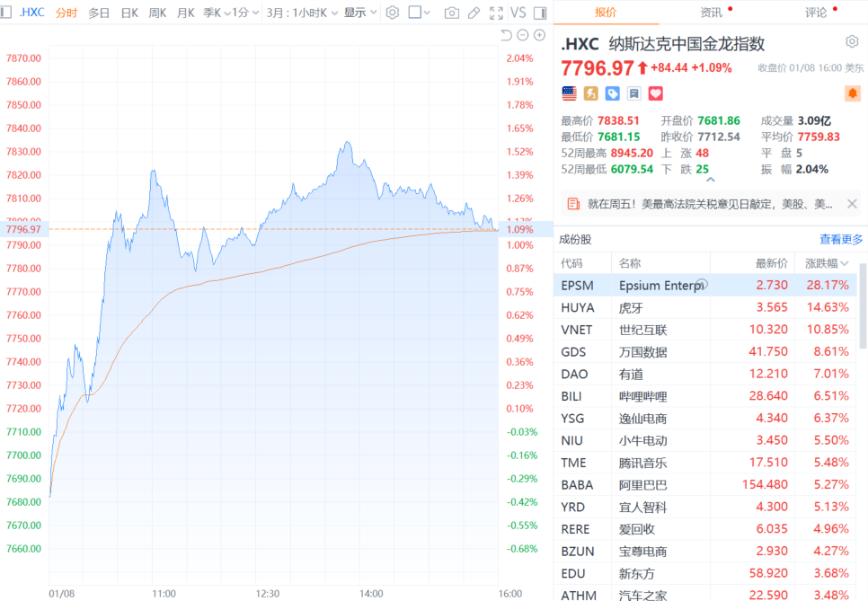Screen dimensions: 868x601
Task: Switch to 周K weekly chart
Action: pos(157,13)
